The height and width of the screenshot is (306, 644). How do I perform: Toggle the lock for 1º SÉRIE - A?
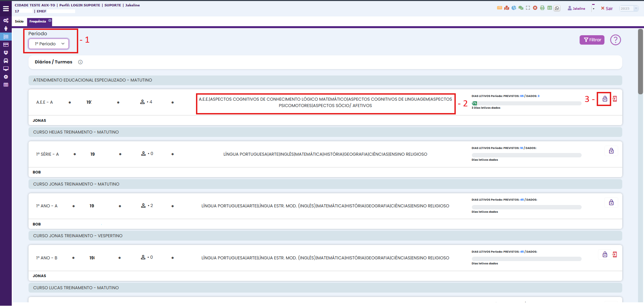pyautogui.click(x=611, y=151)
